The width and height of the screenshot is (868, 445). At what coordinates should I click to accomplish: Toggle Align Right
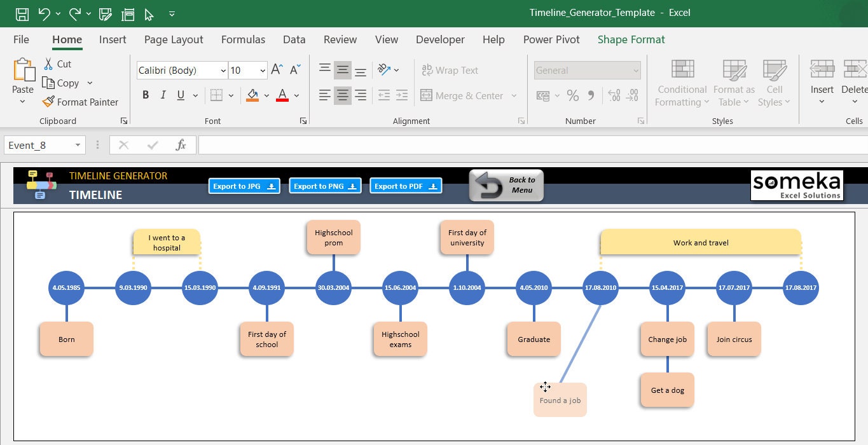(x=361, y=95)
